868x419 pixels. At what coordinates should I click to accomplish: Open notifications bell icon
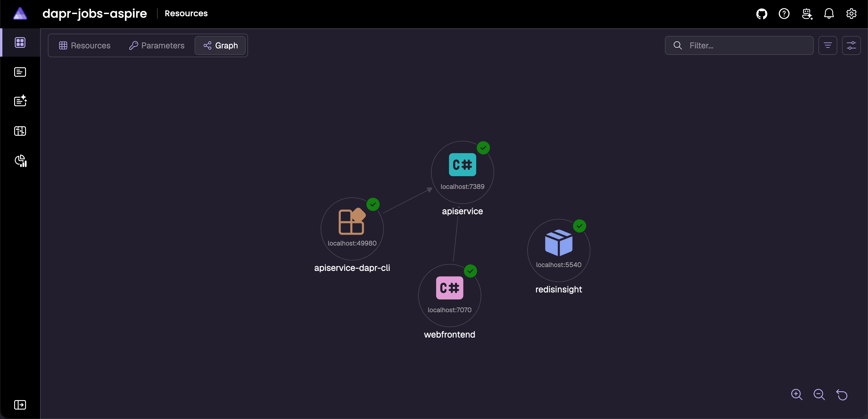(829, 14)
